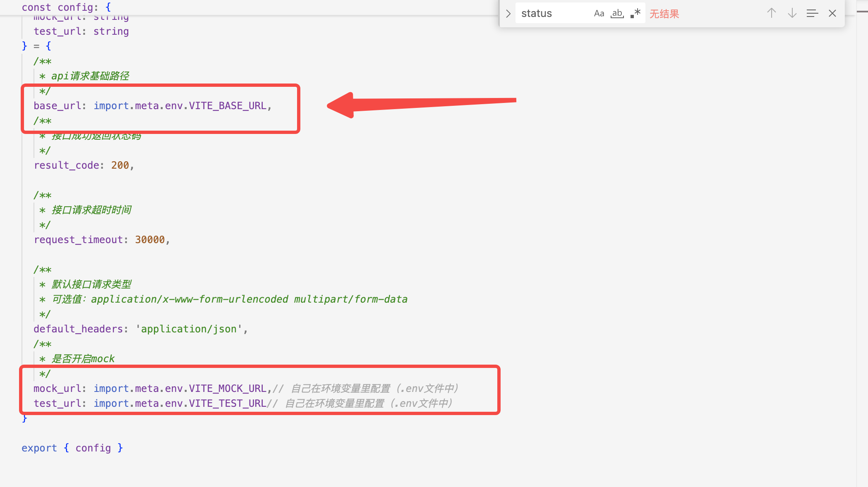Expand the replace field chevron
This screenshot has height=487, width=868.
pos(508,13)
